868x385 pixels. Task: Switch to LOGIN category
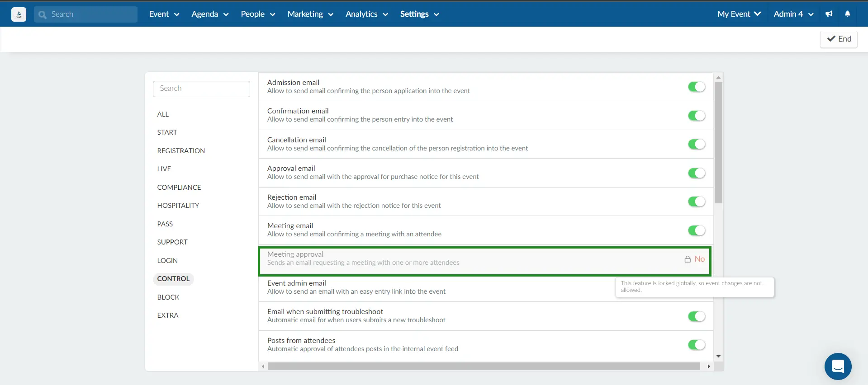coord(167,261)
